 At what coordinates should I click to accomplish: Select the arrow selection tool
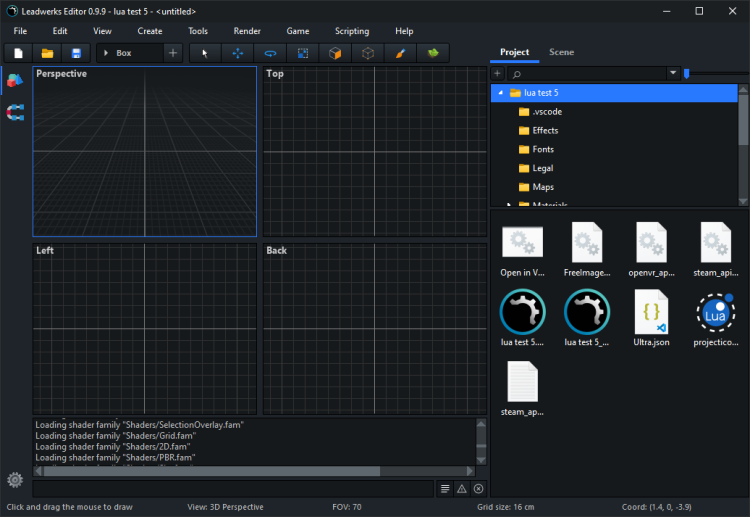point(205,53)
